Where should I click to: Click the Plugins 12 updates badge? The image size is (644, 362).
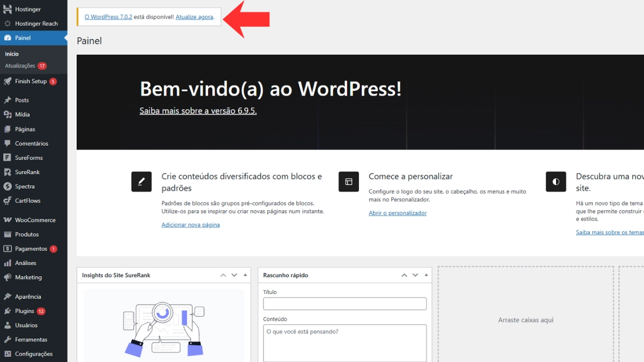(41, 311)
